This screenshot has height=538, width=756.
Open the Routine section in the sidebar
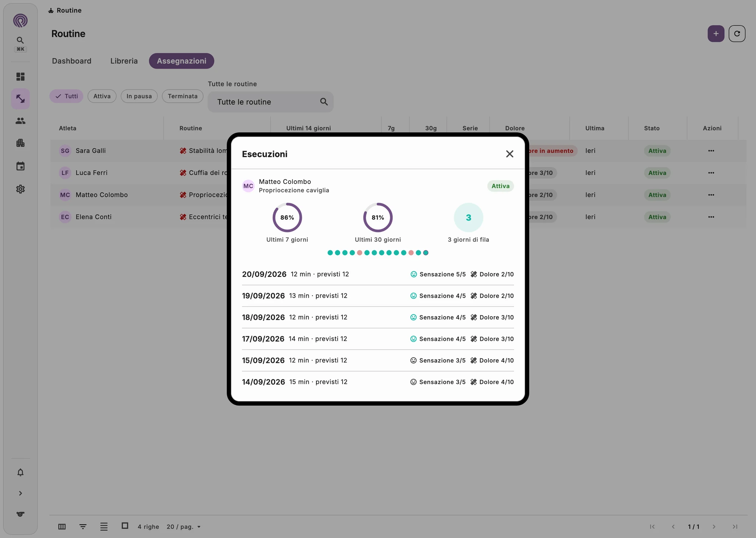pyautogui.click(x=20, y=99)
